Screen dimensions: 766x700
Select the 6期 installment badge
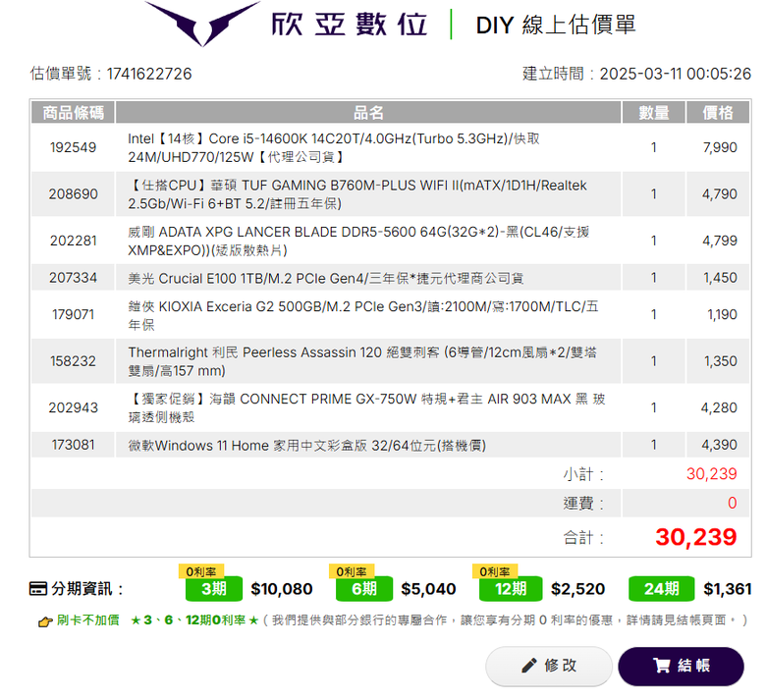click(364, 589)
